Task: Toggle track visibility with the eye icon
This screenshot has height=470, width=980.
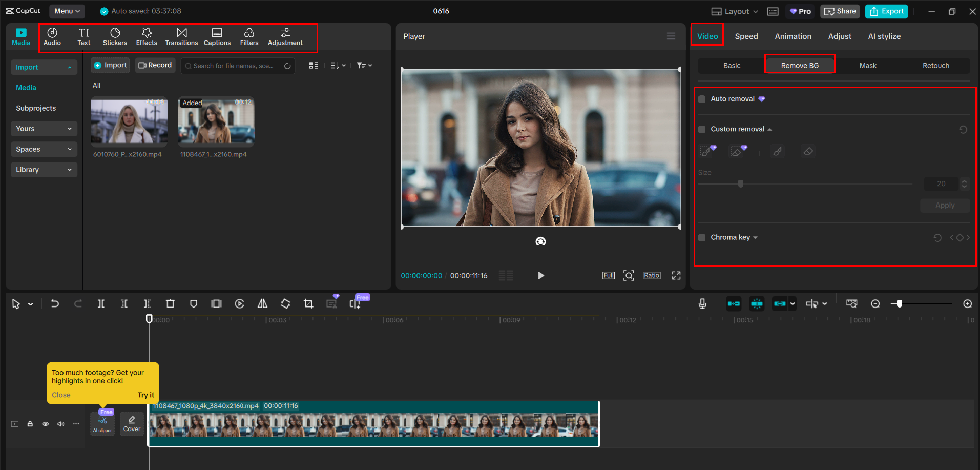Action: click(x=45, y=424)
